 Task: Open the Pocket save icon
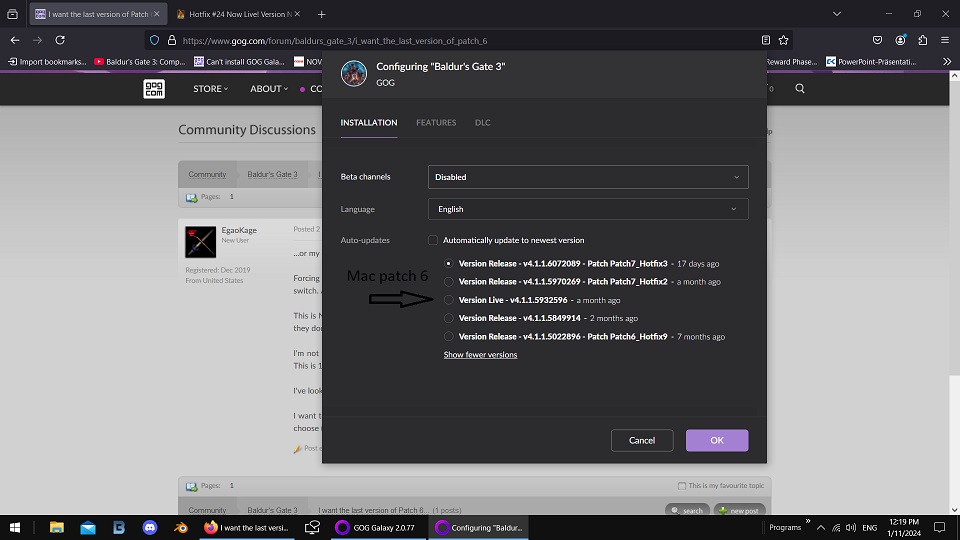pyautogui.click(x=877, y=40)
